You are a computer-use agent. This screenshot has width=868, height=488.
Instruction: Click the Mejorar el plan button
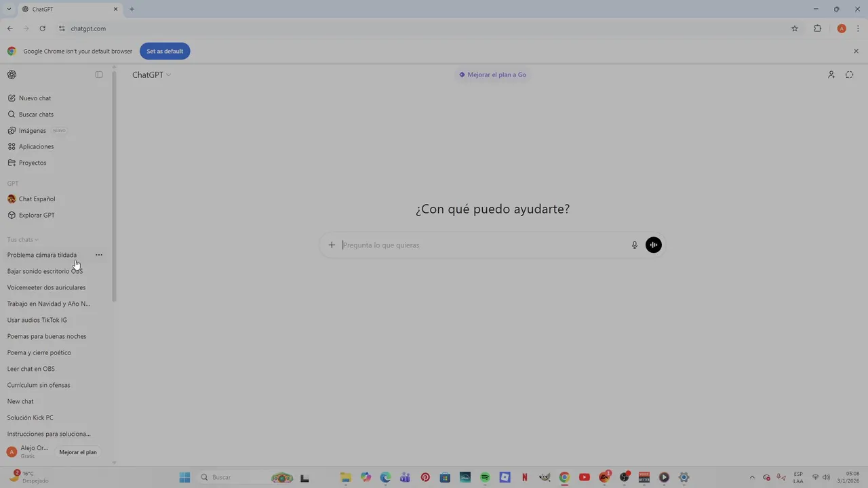(78, 452)
